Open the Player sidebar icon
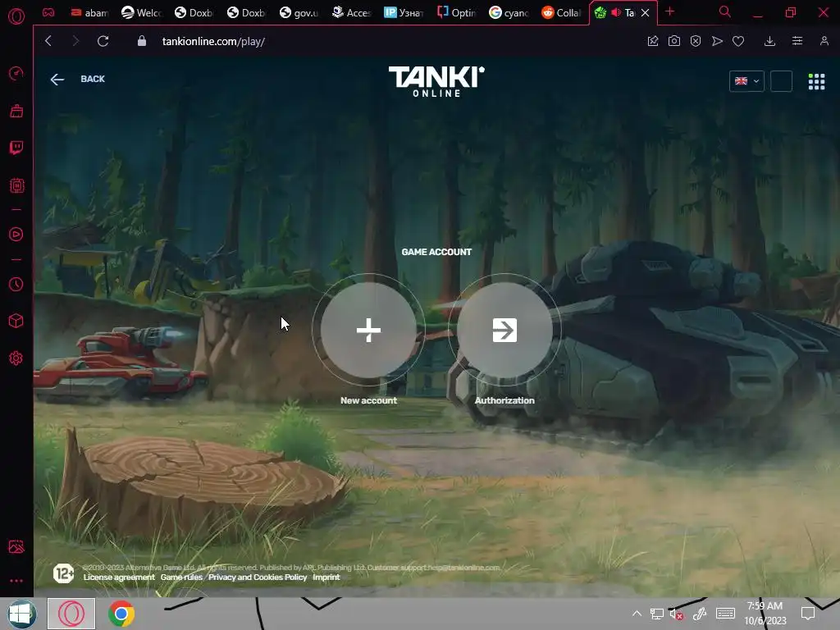This screenshot has height=630, width=840. tap(16, 234)
